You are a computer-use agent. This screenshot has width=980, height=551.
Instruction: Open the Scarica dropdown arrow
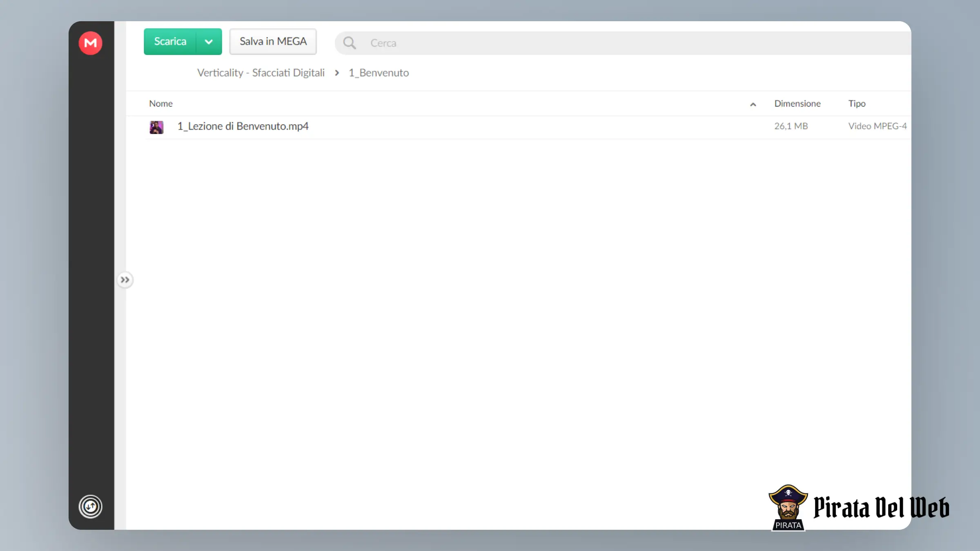209,42
